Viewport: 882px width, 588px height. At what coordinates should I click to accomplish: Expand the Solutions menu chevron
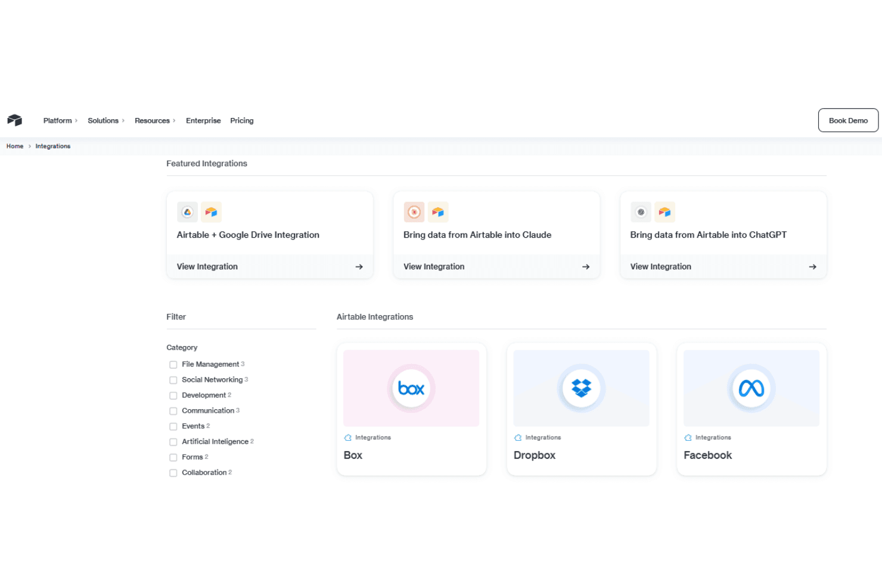123,121
